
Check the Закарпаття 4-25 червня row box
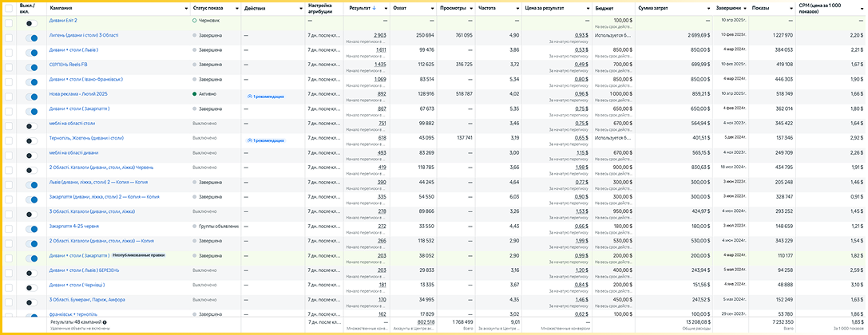pos(8,229)
